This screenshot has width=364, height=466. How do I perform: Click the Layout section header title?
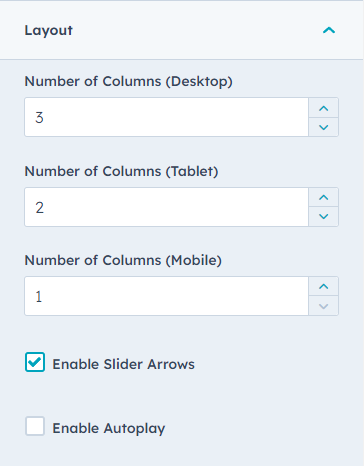[x=49, y=31]
